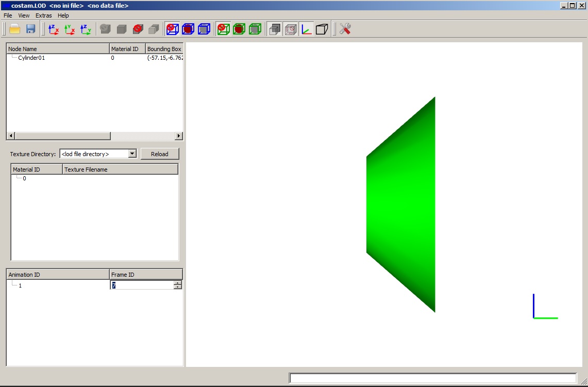
Task: Click the Material ID header in node list
Action: 127,49
